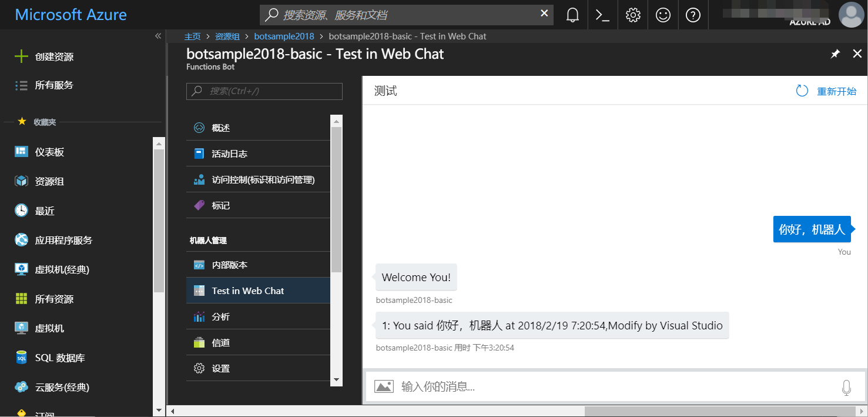Clear the search box with the X
This screenshot has height=417, width=868.
544,14
